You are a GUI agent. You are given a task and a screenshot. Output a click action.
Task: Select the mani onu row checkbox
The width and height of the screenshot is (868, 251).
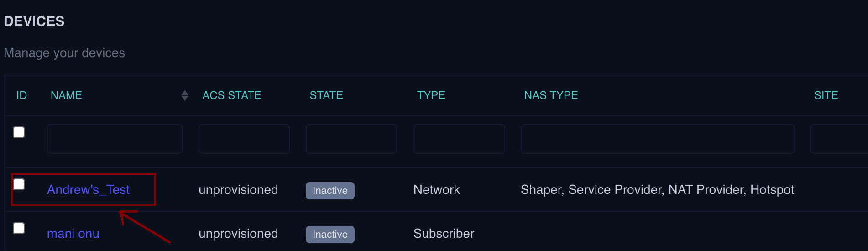(19, 228)
